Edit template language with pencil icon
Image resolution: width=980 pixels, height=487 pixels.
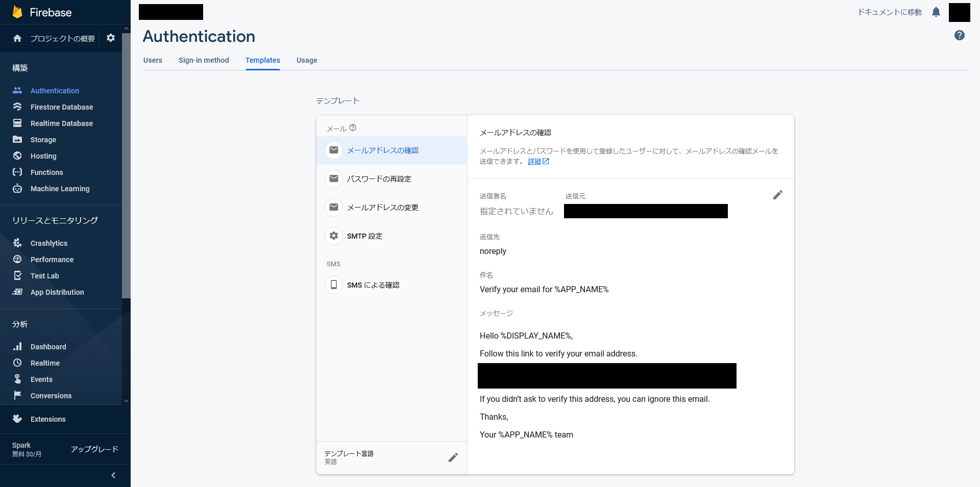453,457
